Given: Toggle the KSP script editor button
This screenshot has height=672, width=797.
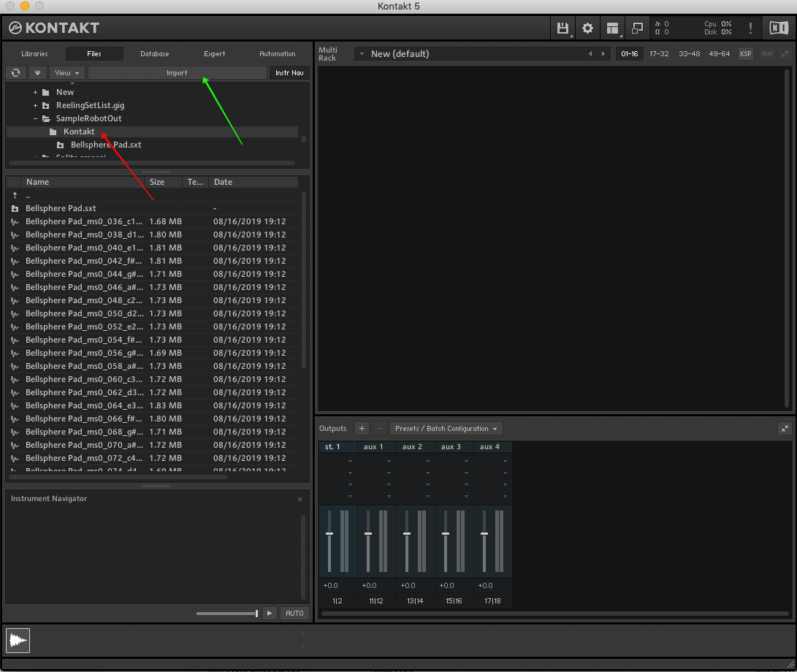Looking at the screenshot, I should click(x=746, y=53).
